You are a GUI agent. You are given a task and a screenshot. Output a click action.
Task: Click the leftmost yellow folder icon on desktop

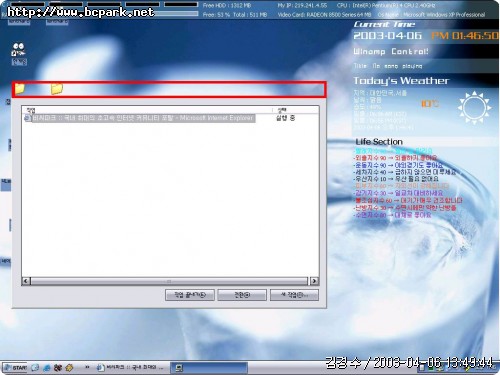pyautogui.click(x=20, y=89)
